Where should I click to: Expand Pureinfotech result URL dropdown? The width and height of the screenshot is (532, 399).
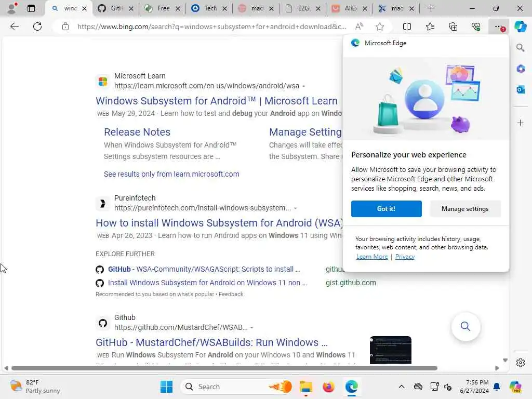tap(296, 208)
